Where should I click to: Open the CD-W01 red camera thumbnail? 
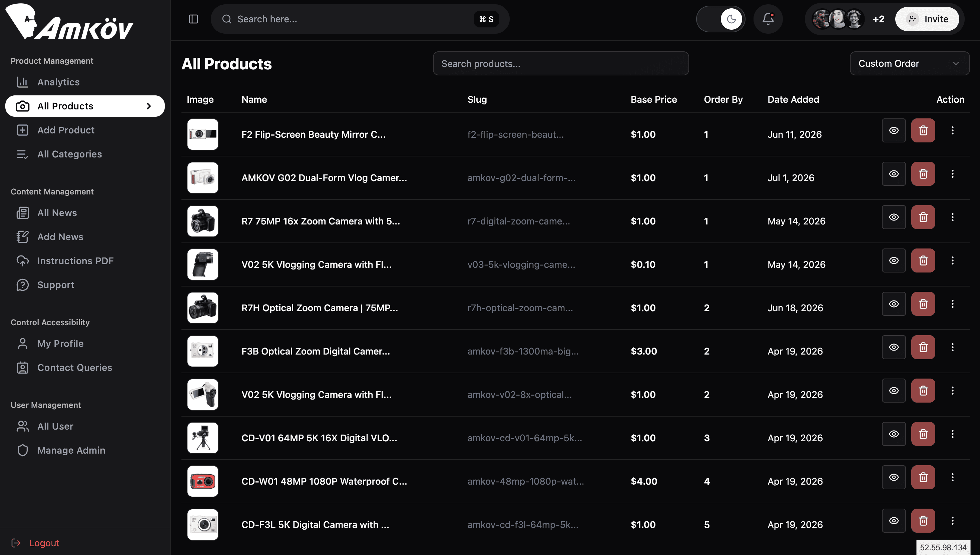(203, 481)
